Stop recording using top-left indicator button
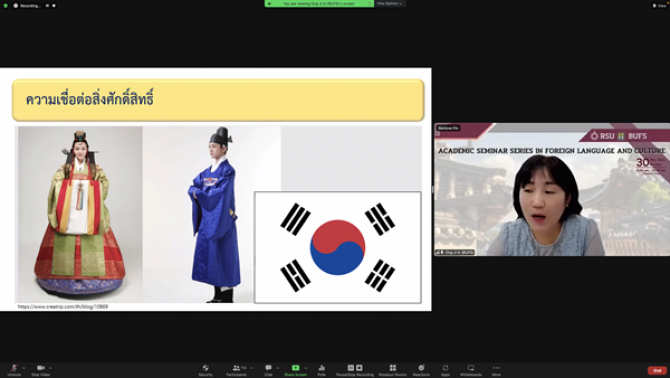The image size is (670, 378). [x=54, y=6]
